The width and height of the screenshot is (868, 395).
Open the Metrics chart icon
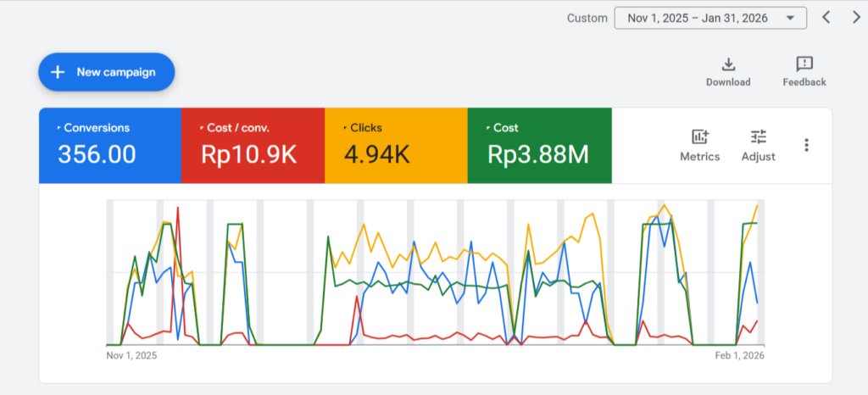[x=699, y=137]
